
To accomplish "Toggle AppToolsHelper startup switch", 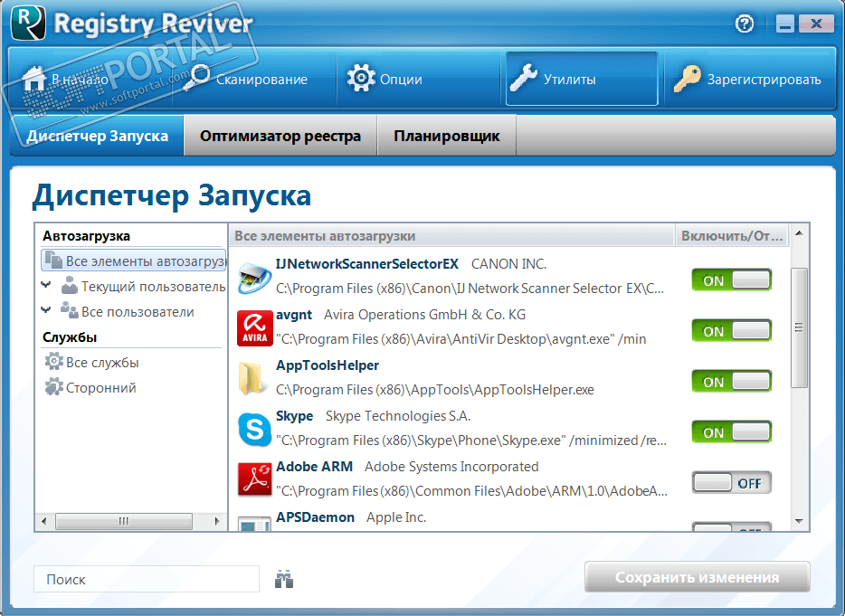I will tap(732, 382).
